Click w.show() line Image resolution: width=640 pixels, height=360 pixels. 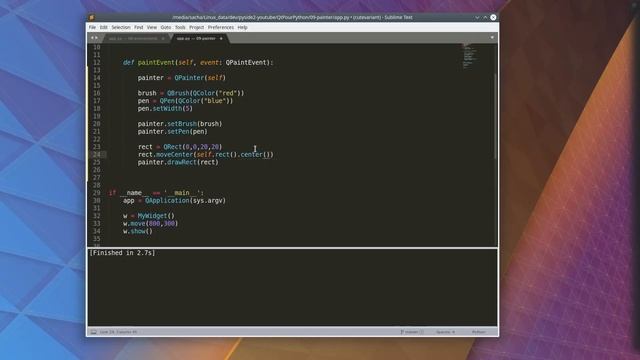coord(138,231)
